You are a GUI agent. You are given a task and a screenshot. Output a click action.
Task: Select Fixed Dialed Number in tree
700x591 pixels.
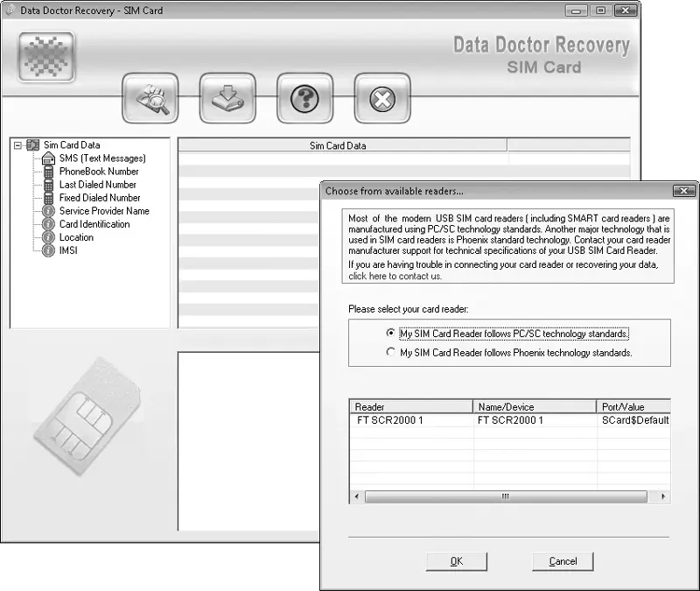[99, 198]
